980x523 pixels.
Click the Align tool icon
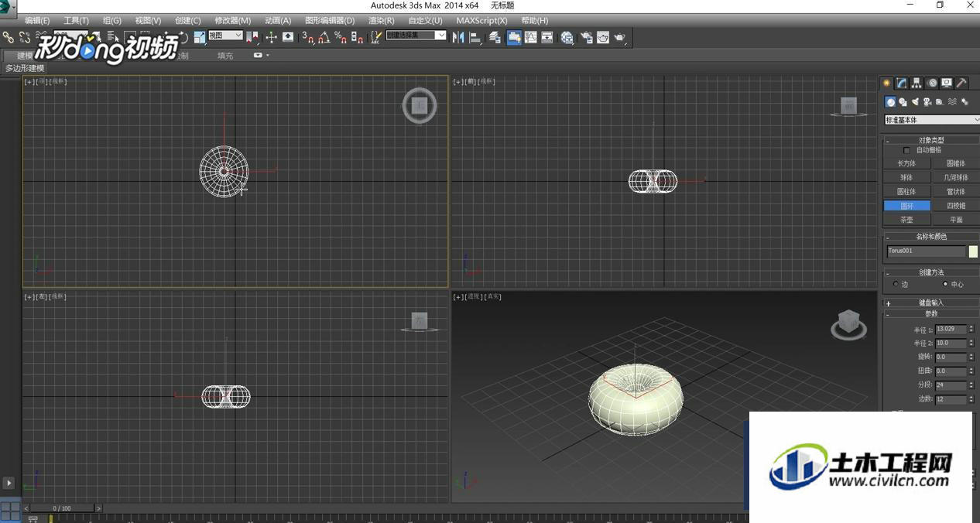click(476, 36)
